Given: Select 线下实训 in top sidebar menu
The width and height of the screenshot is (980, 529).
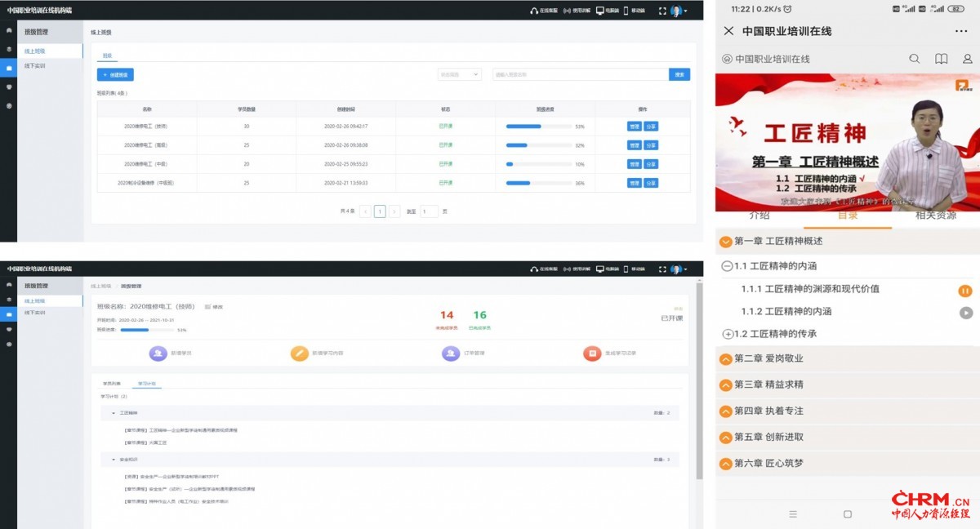Looking at the screenshot, I should (x=35, y=65).
